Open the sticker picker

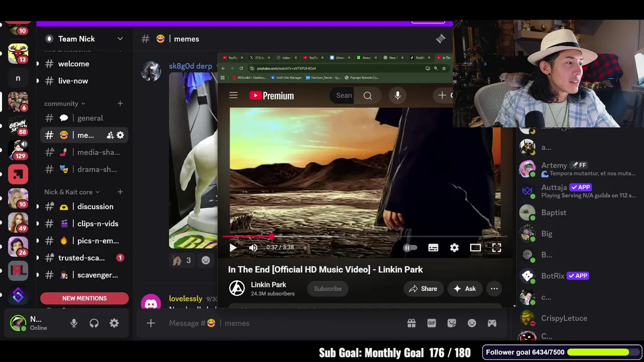click(452, 323)
